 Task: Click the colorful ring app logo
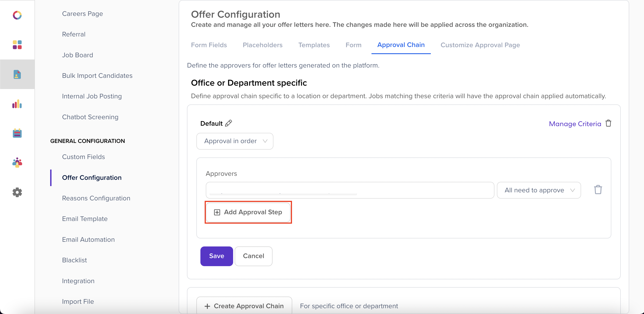(x=17, y=15)
